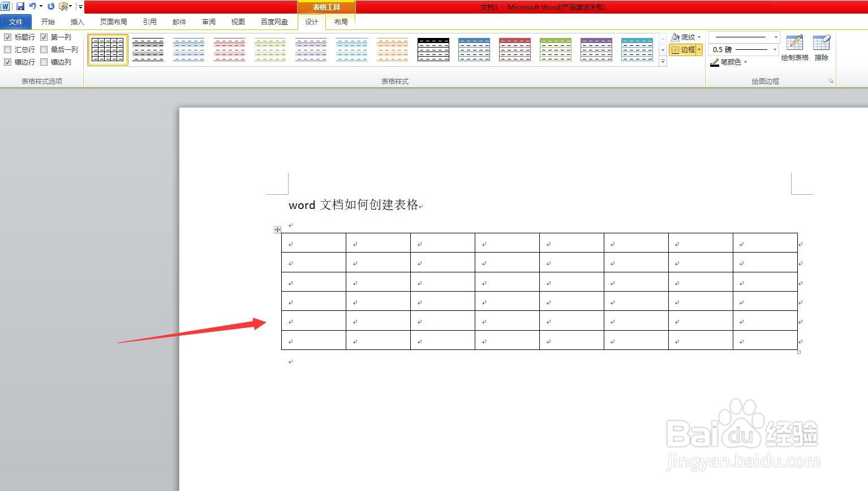Enable the 镶边列 checkbox

click(44, 62)
